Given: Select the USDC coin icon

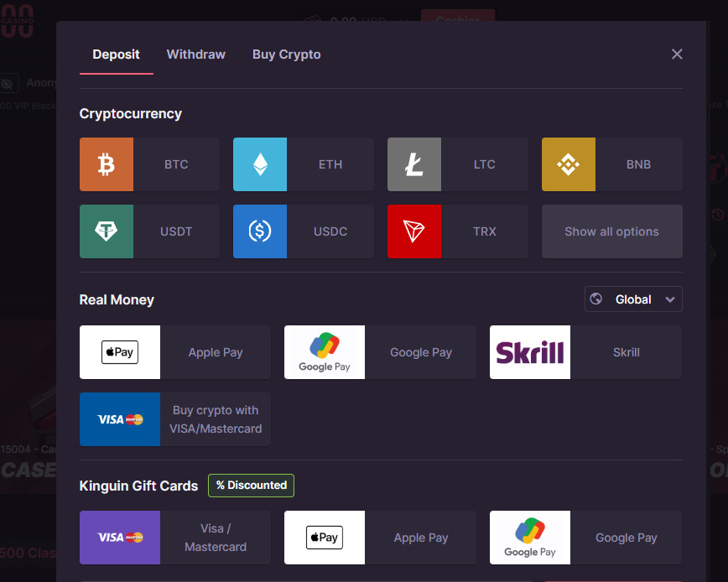Looking at the screenshot, I should point(260,231).
